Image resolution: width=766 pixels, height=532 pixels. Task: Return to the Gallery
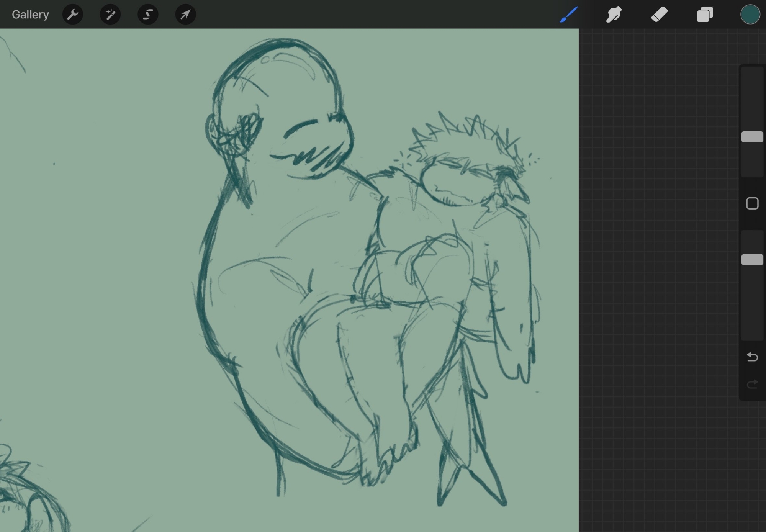point(30,15)
